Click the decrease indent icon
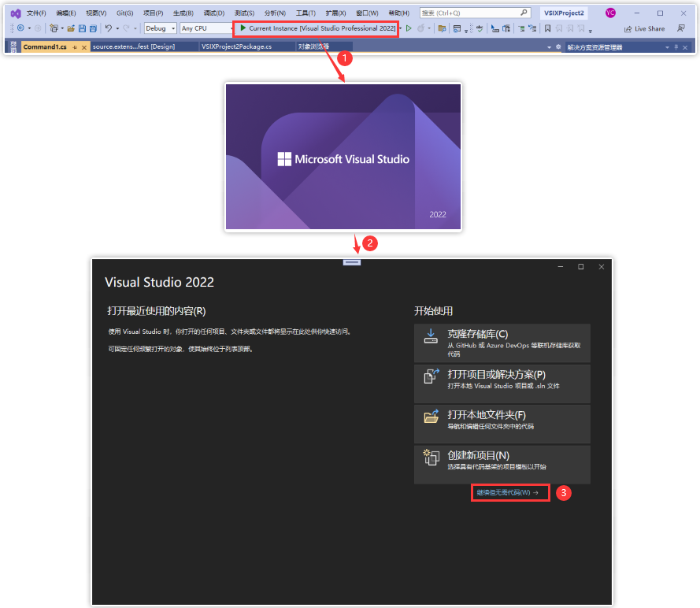700x608 pixels. coord(521,28)
